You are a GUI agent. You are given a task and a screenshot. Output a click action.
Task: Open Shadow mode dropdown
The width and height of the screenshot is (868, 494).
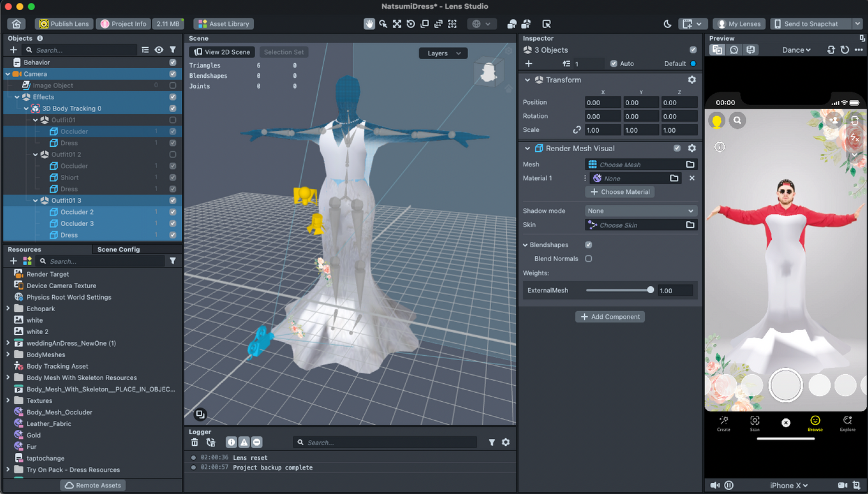(x=641, y=211)
